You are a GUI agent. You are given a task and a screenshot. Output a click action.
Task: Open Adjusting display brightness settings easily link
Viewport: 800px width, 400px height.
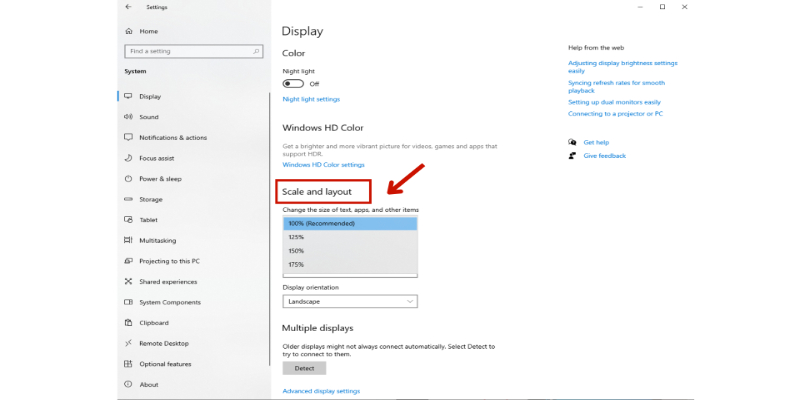[x=623, y=67]
